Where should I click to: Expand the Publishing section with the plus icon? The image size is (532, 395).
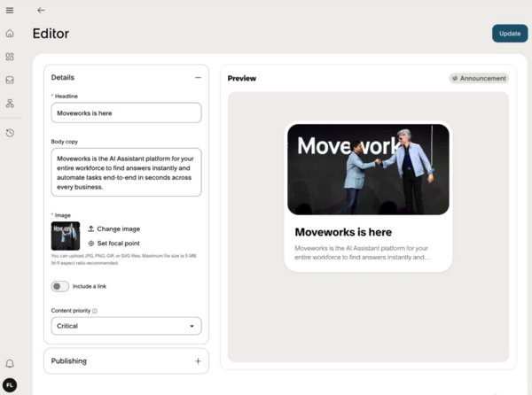(198, 361)
